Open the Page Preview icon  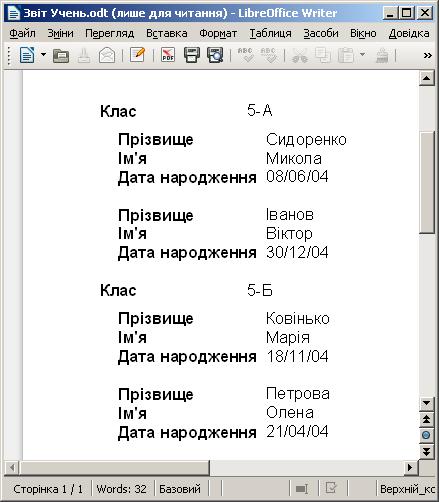215,55
